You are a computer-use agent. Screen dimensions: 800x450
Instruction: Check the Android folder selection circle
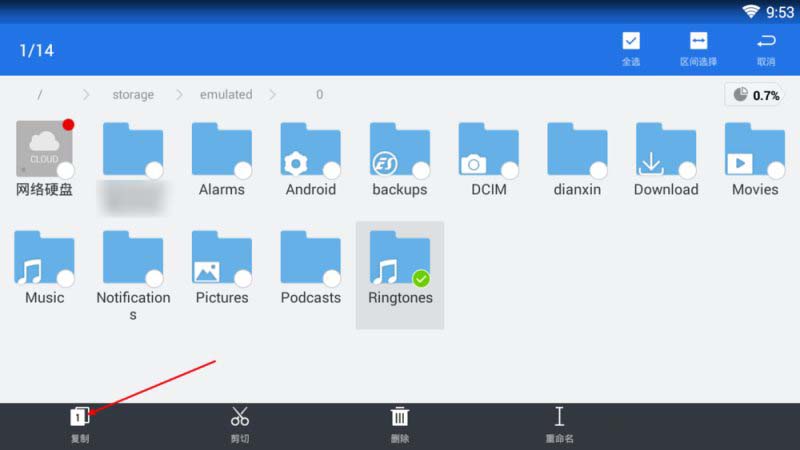click(x=332, y=170)
